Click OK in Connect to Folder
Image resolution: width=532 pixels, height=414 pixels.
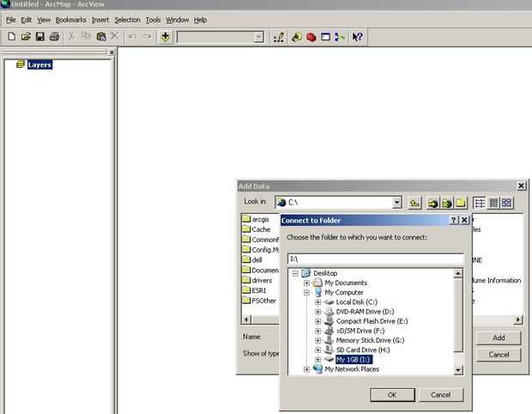coord(392,395)
